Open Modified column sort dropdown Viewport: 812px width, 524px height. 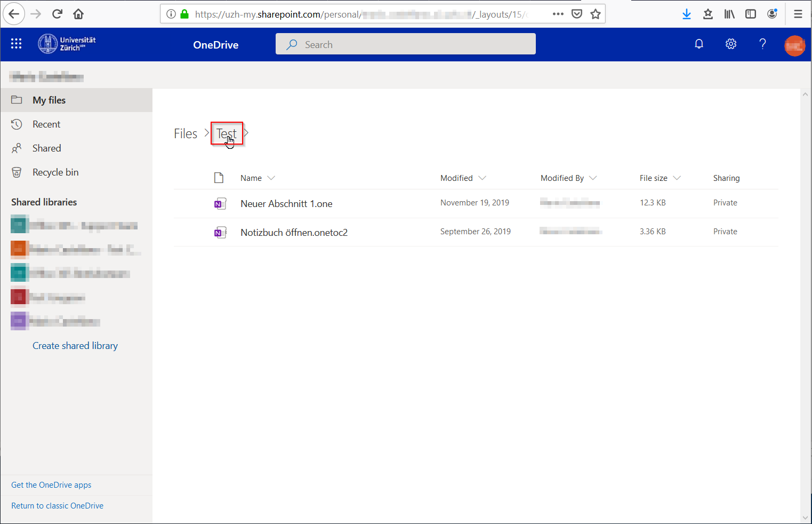pos(482,178)
